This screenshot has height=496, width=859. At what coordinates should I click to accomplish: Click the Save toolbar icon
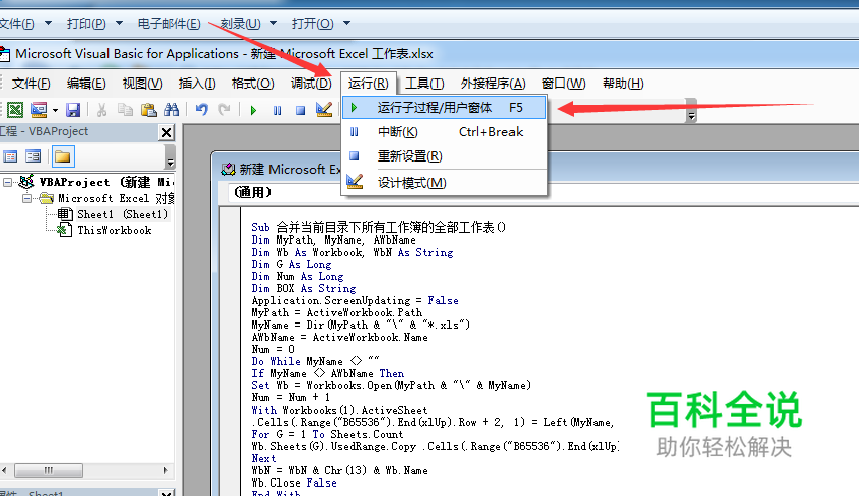coord(73,110)
